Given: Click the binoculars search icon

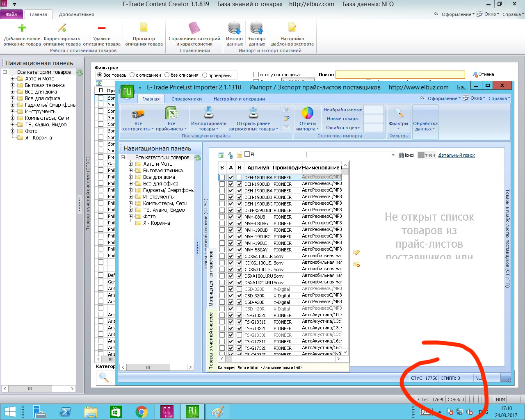Looking at the screenshot, I should tap(401, 155).
